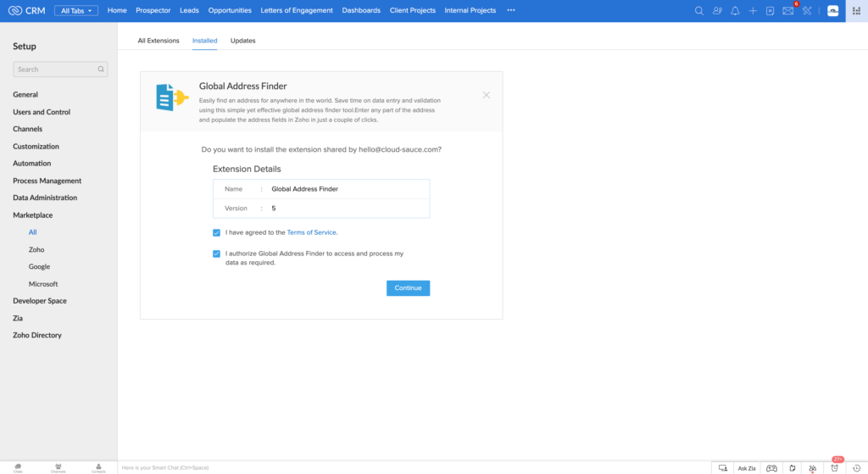Click the notes icon beside the gamepad

tap(793, 468)
